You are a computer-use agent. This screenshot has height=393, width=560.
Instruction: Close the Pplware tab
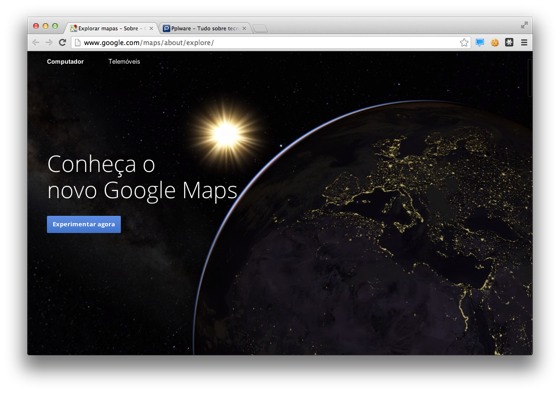(x=244, y=28)
